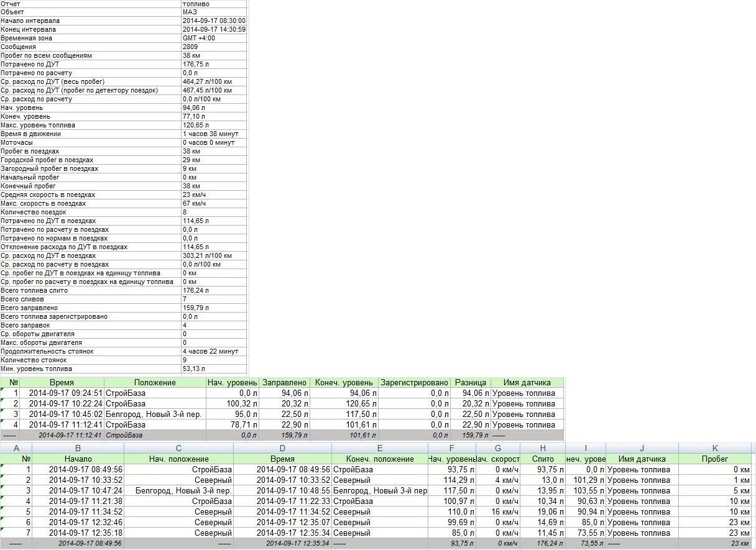756x550 pixels.
Task: Select the 'Всего сливов' label cell
Action: point(90,299)
